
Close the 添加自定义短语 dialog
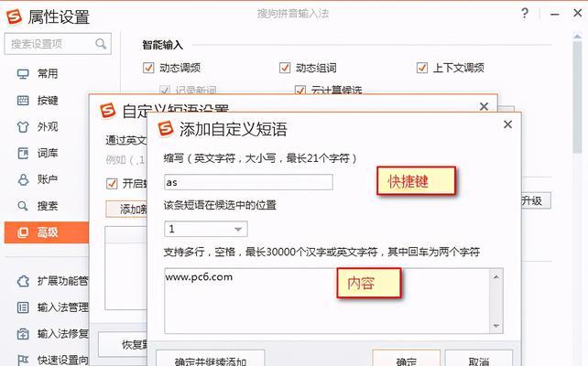(x=507, y=124)
